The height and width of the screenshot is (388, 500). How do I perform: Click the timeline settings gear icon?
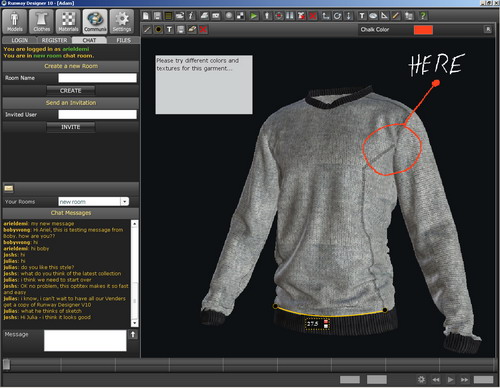pos(421,379)
